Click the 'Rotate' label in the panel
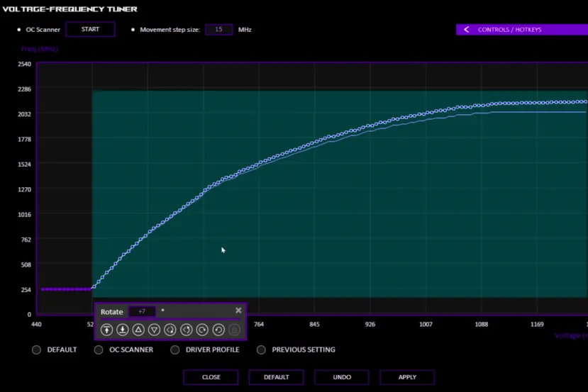588x392 pixels. [x=112, y=312]
